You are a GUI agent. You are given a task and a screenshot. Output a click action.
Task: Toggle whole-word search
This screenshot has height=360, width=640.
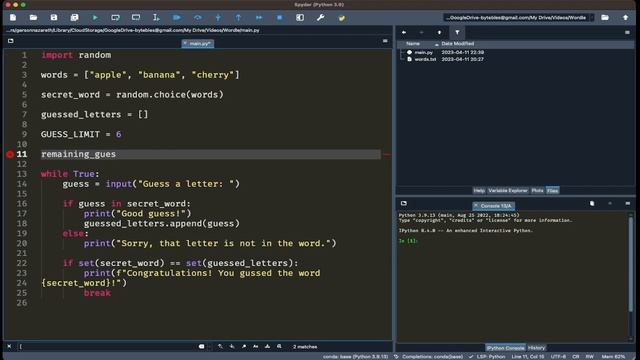[x=267, y=347]
